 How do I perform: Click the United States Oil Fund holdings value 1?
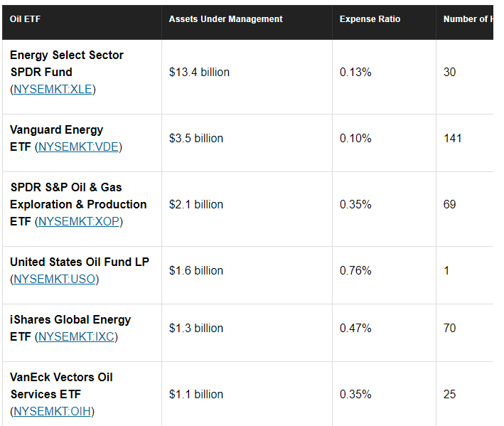[446, 271]
